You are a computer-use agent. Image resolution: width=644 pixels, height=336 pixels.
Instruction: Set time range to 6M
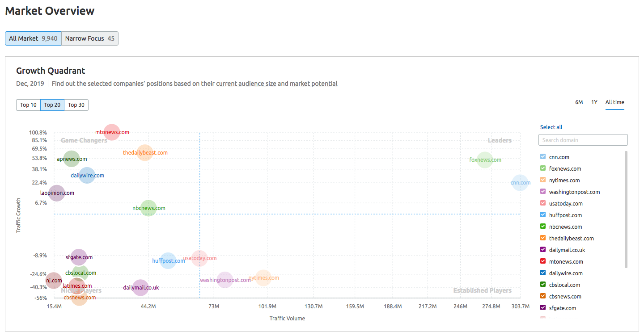(x=579, y=102)
